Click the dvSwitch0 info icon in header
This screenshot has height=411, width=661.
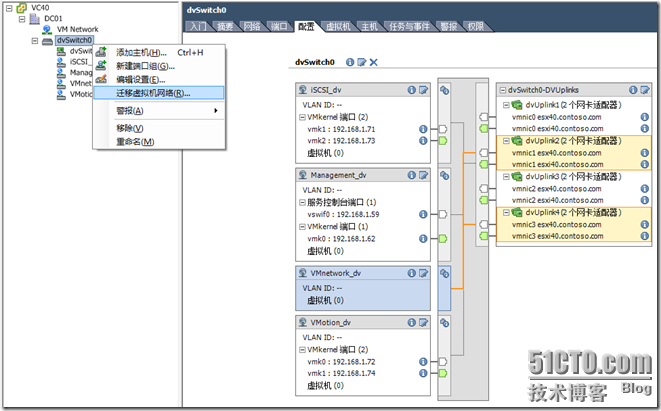point(350,62)
